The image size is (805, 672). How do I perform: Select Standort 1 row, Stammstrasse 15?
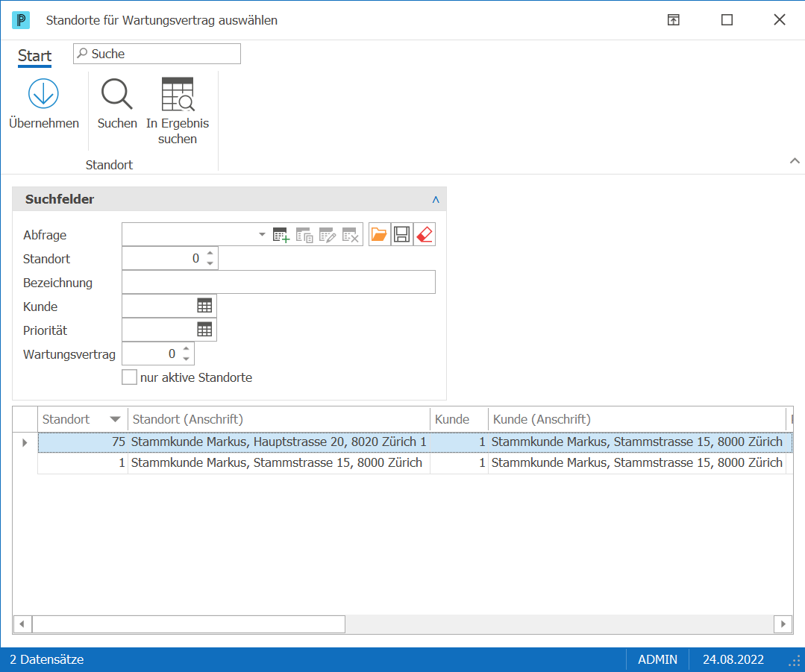[x=416, y=463]
